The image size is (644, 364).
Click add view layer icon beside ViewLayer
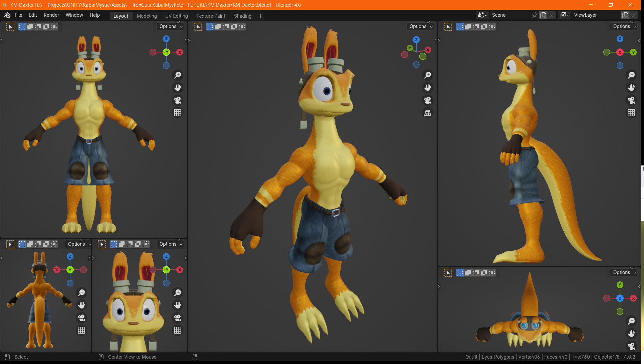(625, 15)
